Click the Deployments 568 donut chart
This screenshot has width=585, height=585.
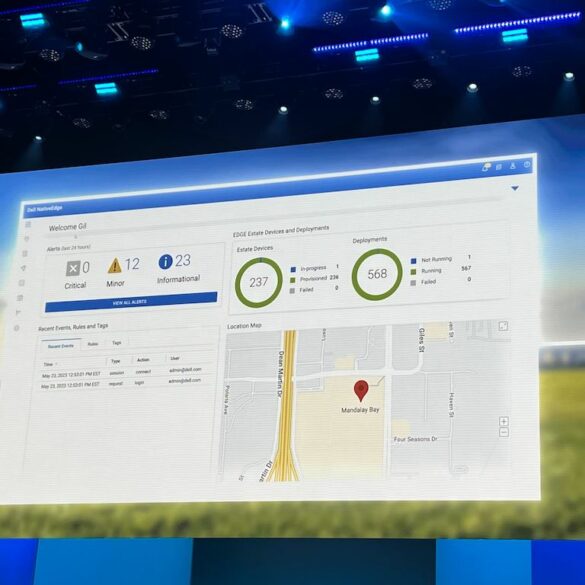click(x=377, y=274)
